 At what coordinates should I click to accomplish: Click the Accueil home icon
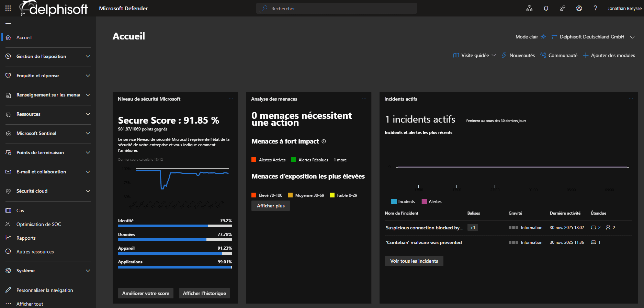tap(8, 37)
